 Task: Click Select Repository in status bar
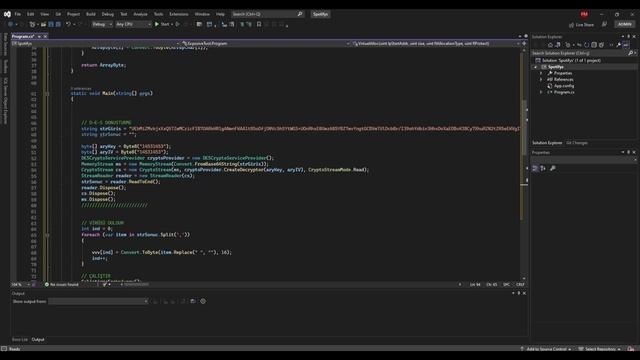(600, 349)
